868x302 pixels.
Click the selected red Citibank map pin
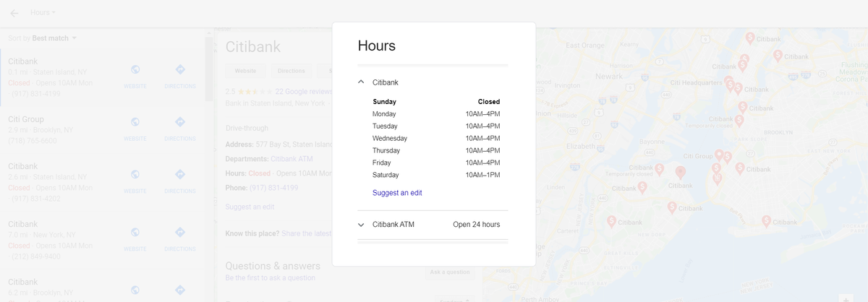tap(680, 173)
